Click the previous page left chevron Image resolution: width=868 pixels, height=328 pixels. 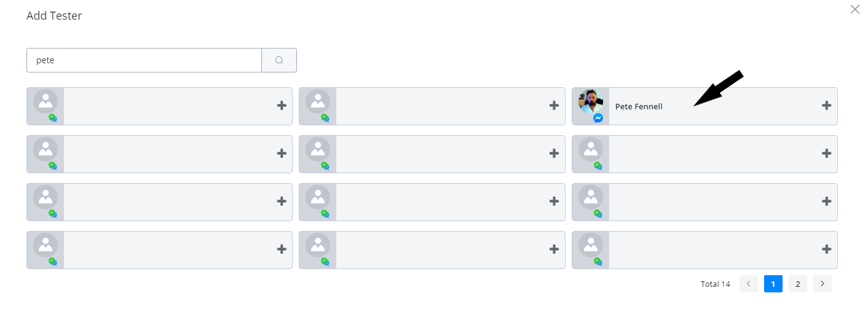coord(749,284)
